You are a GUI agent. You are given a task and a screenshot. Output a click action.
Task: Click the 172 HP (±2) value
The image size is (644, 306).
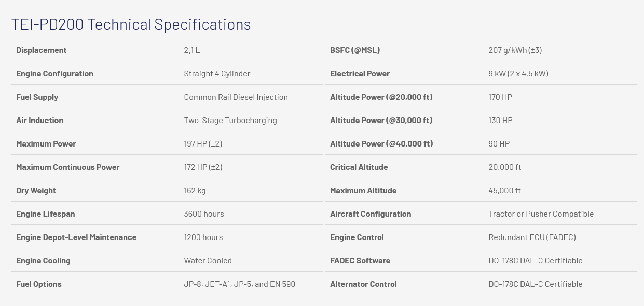tap(203, 167)
